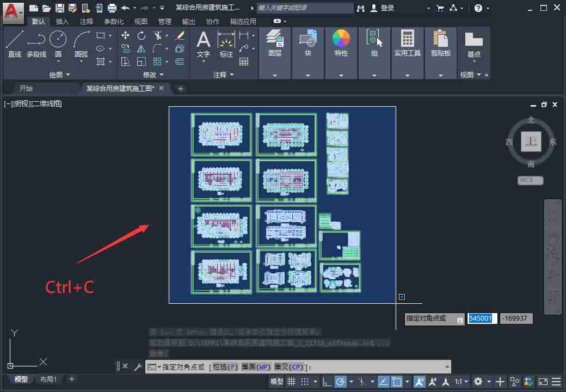Switch to the Parametric (参数化) tab

pyautogui.click(x=114, y=22)
